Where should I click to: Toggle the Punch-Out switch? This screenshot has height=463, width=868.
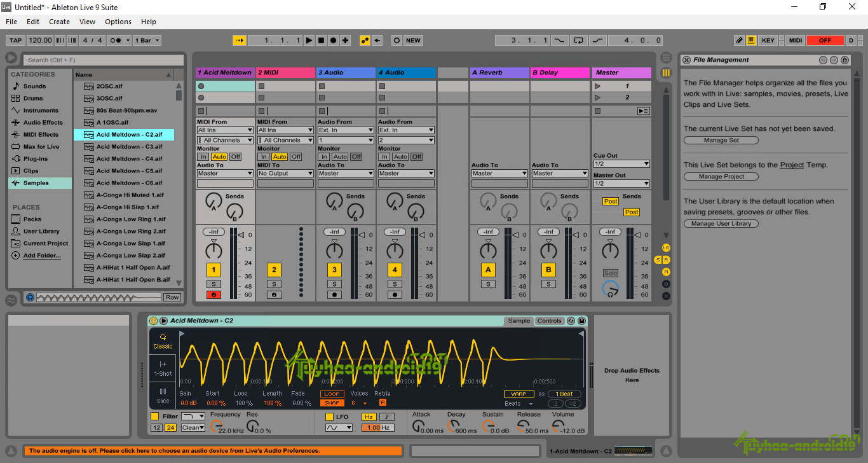click(598, 40)
